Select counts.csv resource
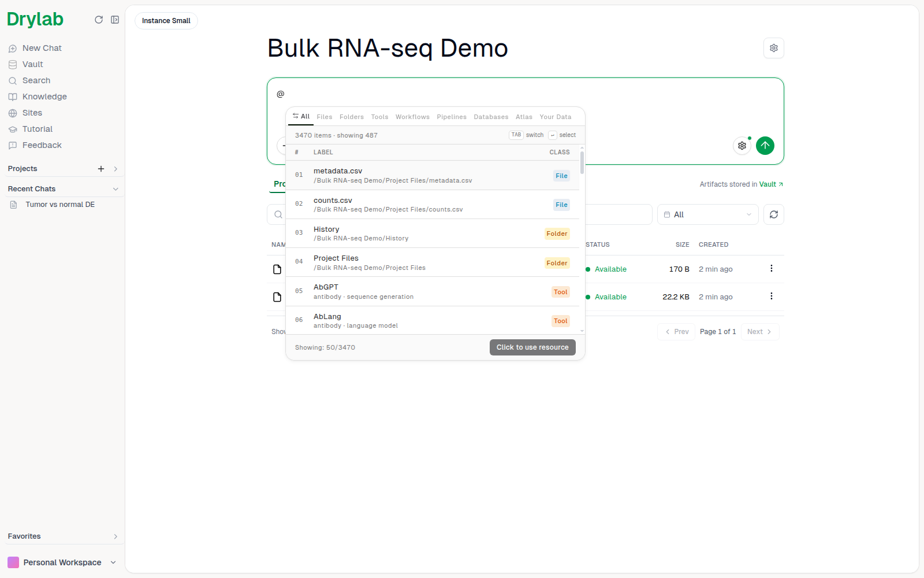The width and height of the screenshot is (924, 578). coord(433,205)
